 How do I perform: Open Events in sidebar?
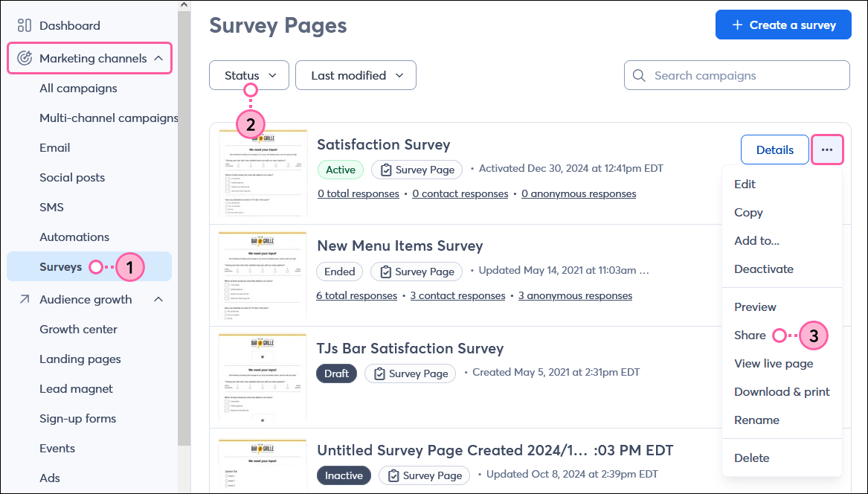click(57, 449)
